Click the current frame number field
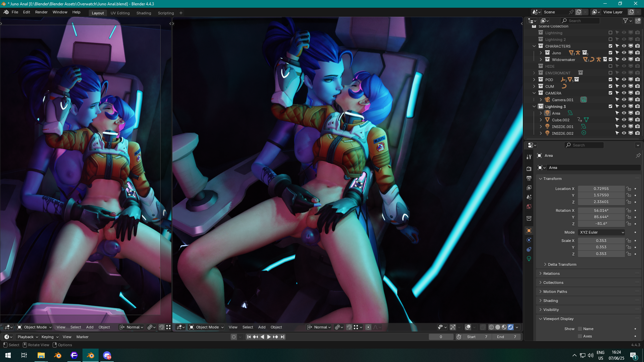 point(441,337)
